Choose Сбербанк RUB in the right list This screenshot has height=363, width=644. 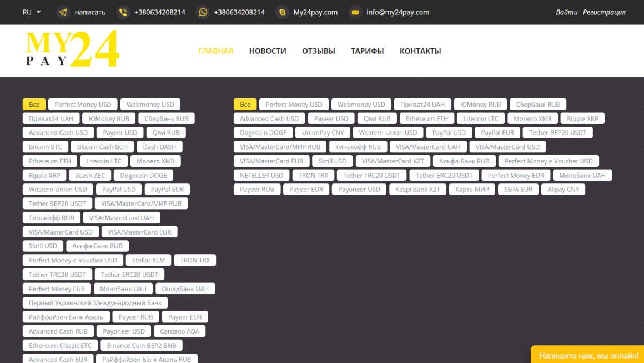coord(538,105)
